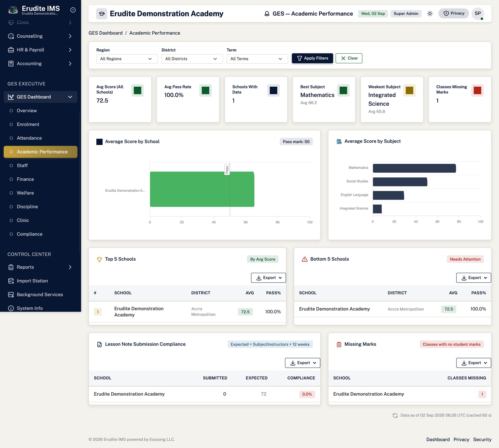Click the data refresh icon near timestamp
This screenshot has height=448, width=499.
pos(395,416)
